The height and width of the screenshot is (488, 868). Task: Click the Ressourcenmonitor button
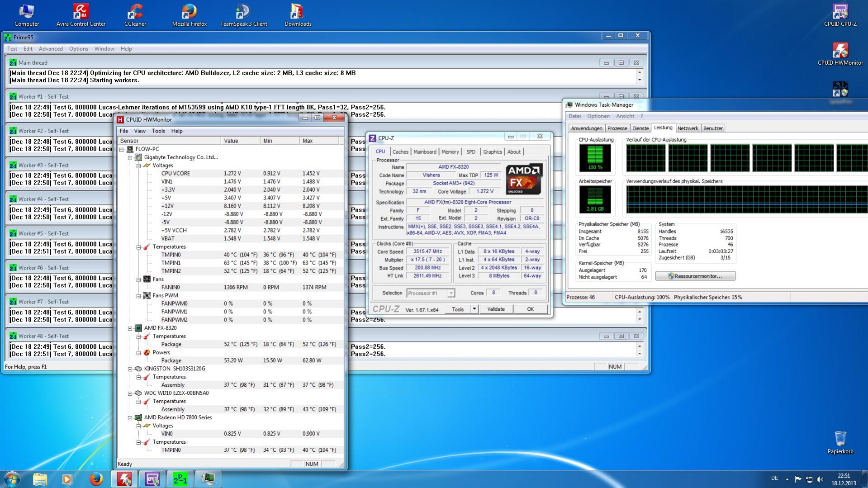click(695, 276)
